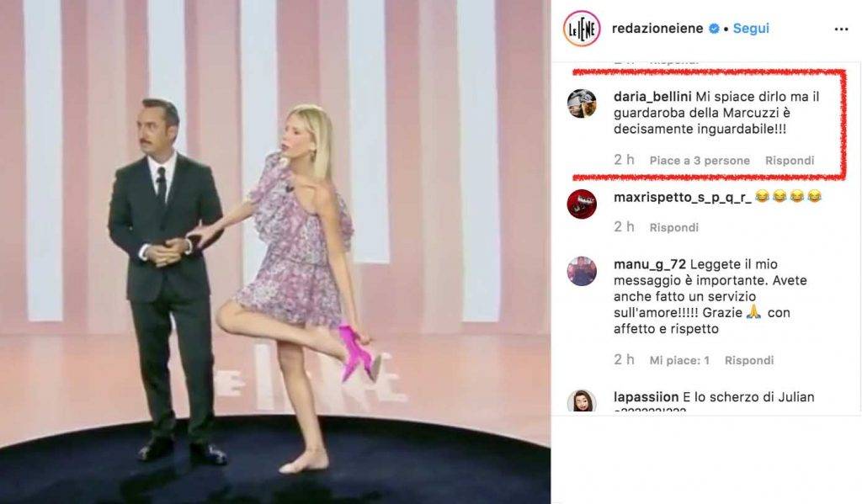View likes on 'Piace a 3 persone'
862x504 pixels.
coord(700,161)
